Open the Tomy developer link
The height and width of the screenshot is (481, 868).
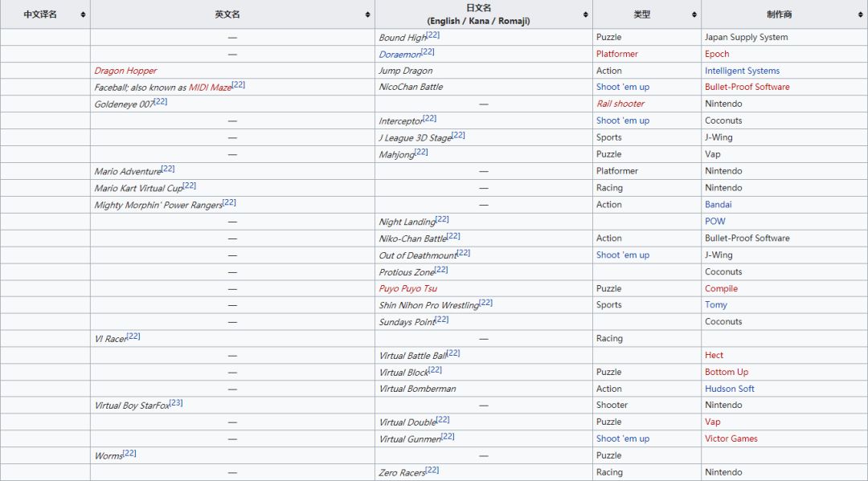point(716,304)
